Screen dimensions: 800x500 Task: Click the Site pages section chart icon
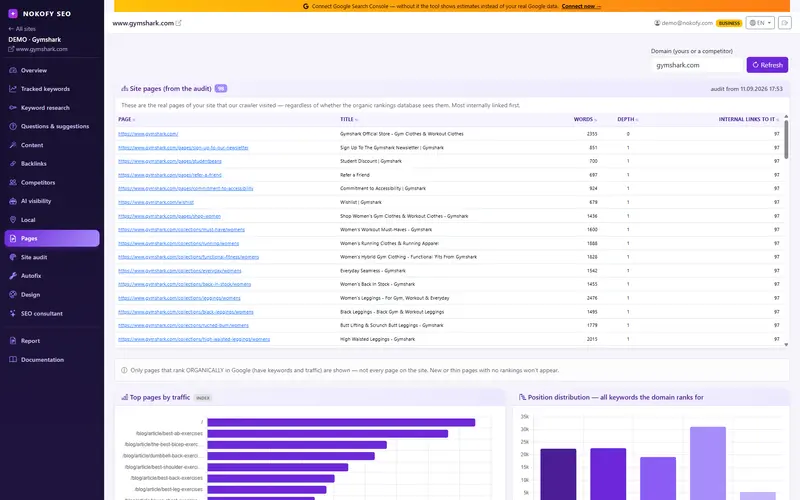[x=124, y=88]
